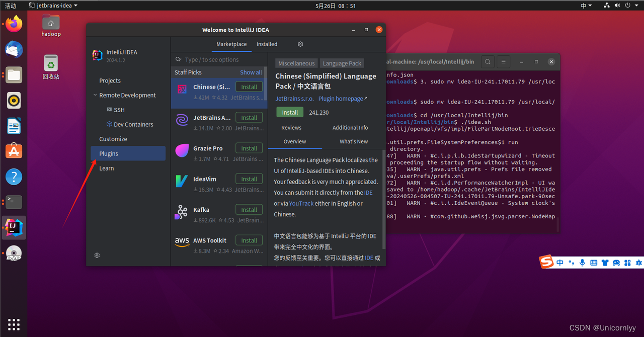Screen dimensions: 644x337
Task: Open LibreOffice Writer from the dock
Action: click(x=14, y=126)
